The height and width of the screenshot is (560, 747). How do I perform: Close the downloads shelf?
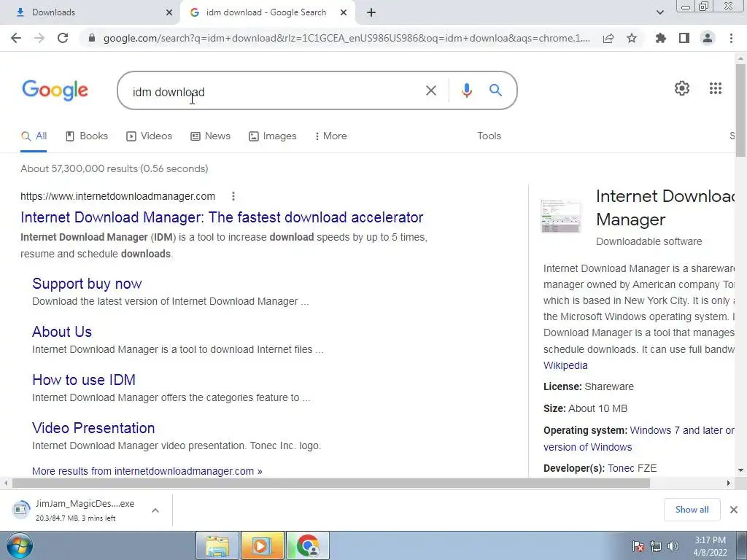734,510
